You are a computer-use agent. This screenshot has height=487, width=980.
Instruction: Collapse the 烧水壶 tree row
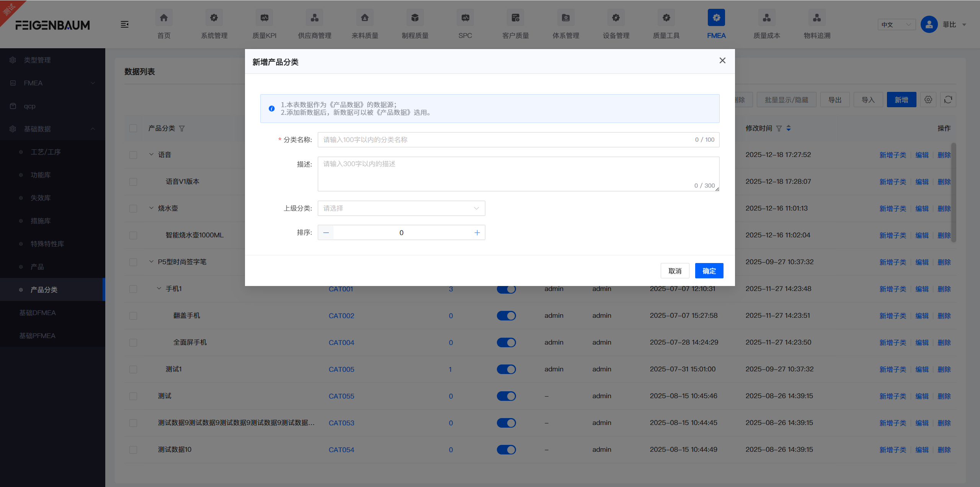150,208
